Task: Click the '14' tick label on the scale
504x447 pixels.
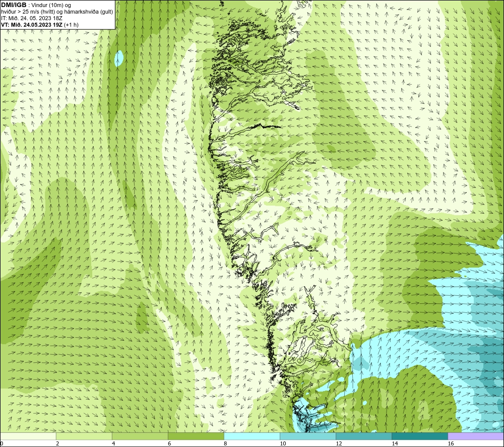Action: click(x=395, y=444)
